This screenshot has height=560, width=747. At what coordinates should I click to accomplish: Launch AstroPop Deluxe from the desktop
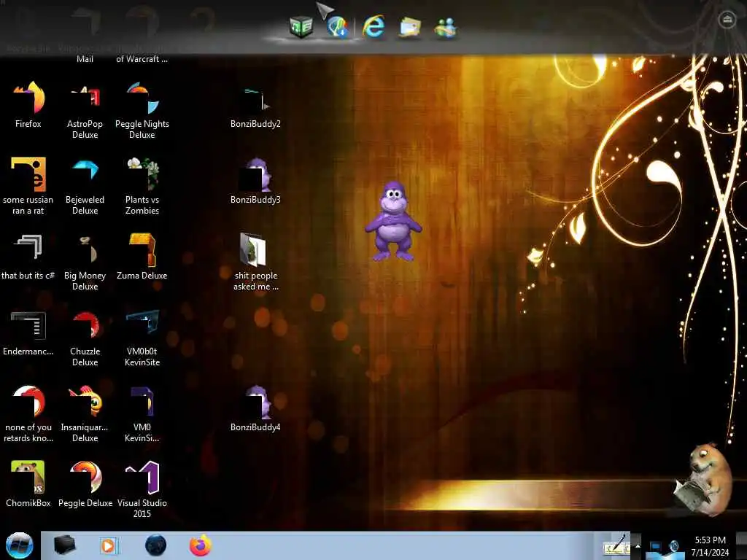tap(85, 110)
